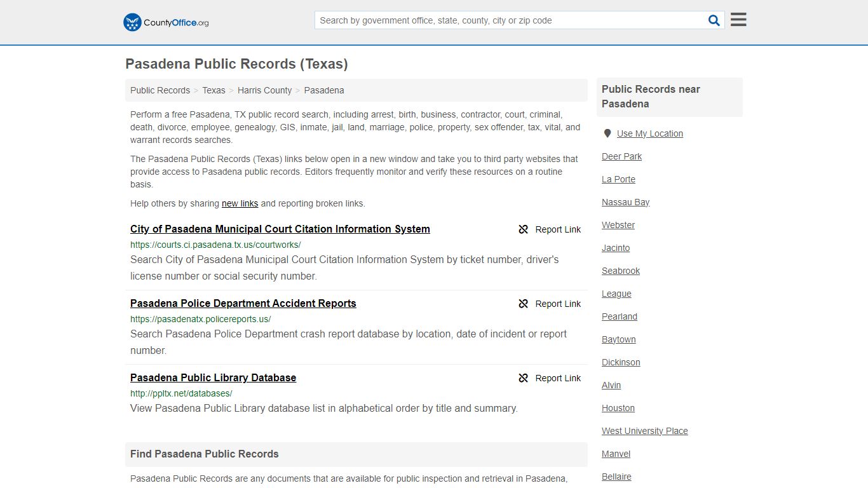
Task: Open Pasadena Police Department Accident Reports
Action: (x=243, y=303)
